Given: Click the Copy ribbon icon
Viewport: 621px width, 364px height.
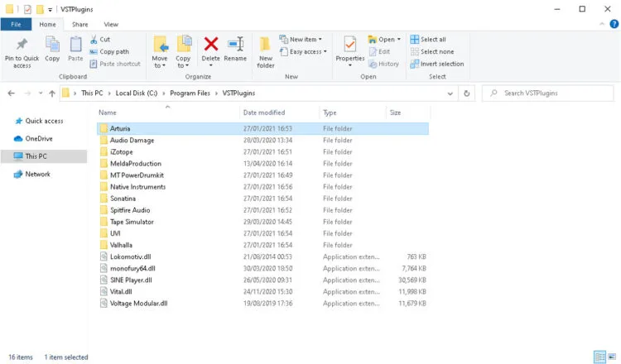Looking at the screenshot, I should tap(52, 44).
